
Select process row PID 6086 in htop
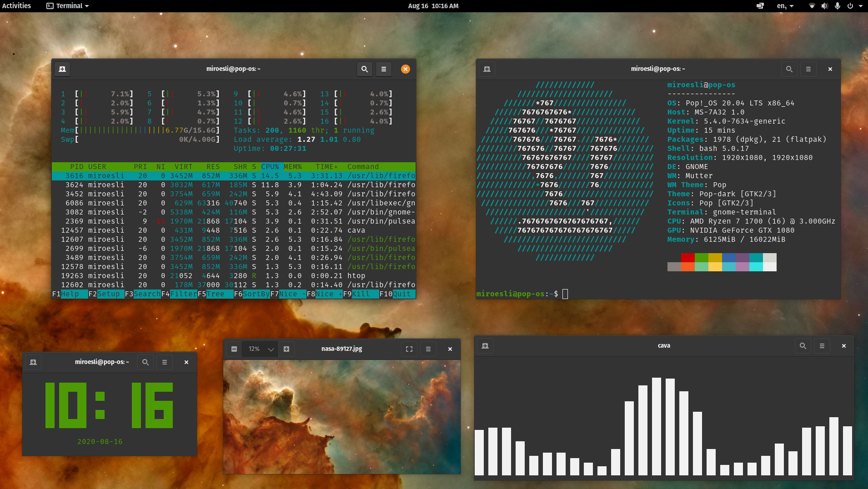pyautogui.click(x=234, y=203)
